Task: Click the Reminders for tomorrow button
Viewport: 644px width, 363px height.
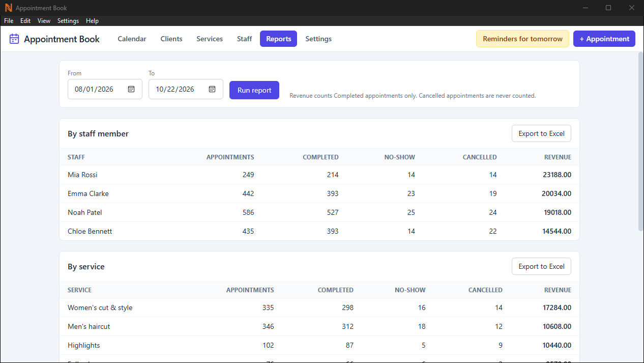Action: click(x=522, y=39)
